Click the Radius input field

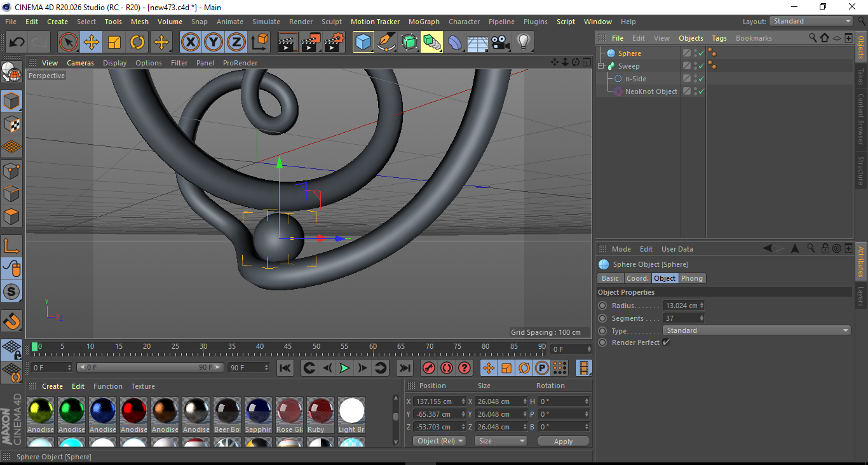(x=681, y=306)
